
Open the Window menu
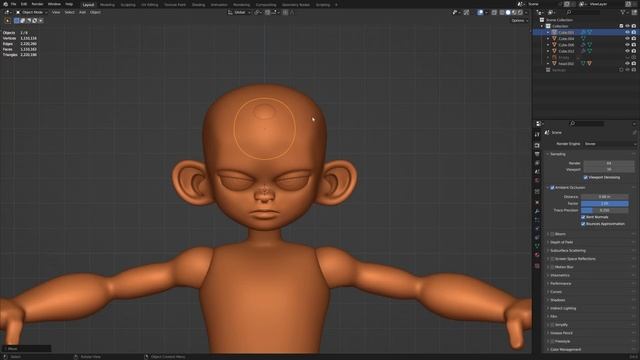click(x=54, y=4)
